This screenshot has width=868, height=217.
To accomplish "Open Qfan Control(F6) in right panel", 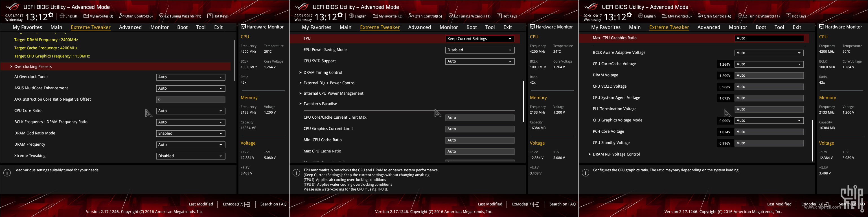I will pos(715,16).
